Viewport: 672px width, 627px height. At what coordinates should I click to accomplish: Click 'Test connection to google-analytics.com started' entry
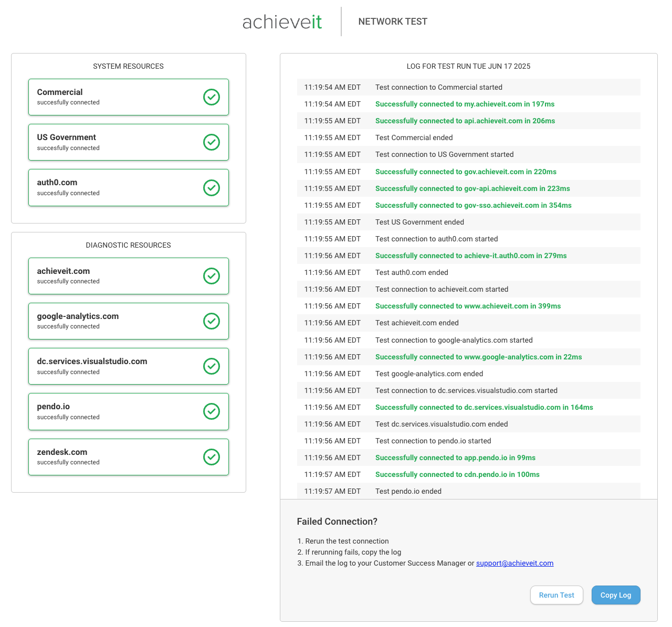click(x=469, y=340)
